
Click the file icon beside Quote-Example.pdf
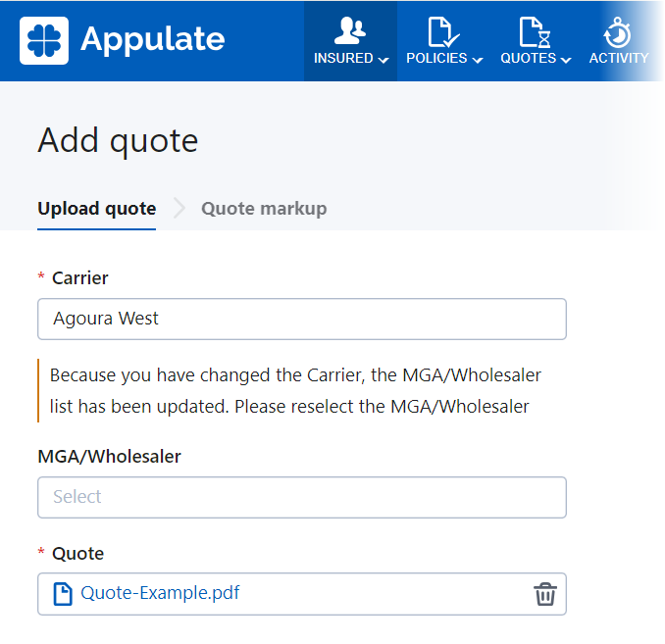coord(63,594)
